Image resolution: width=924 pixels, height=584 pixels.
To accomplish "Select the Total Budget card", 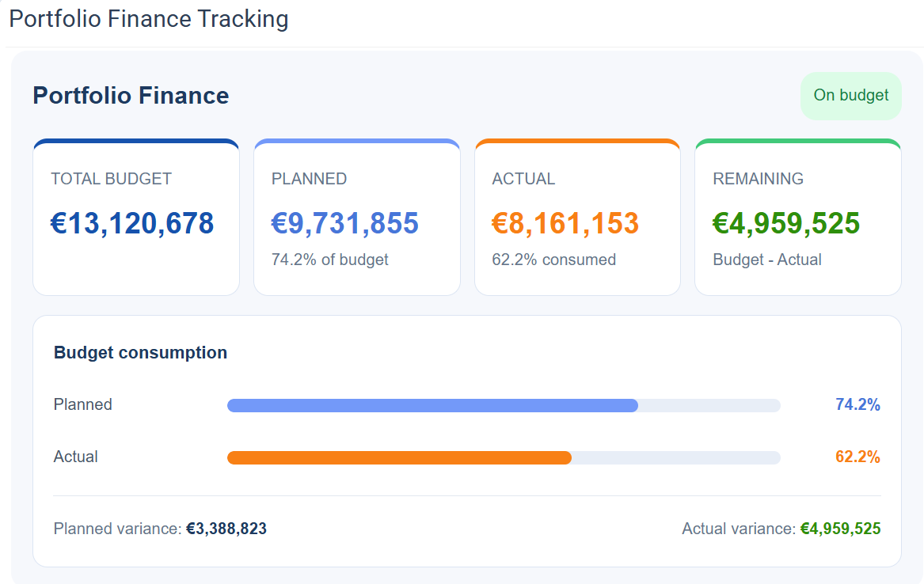I will tap(136, 218).
